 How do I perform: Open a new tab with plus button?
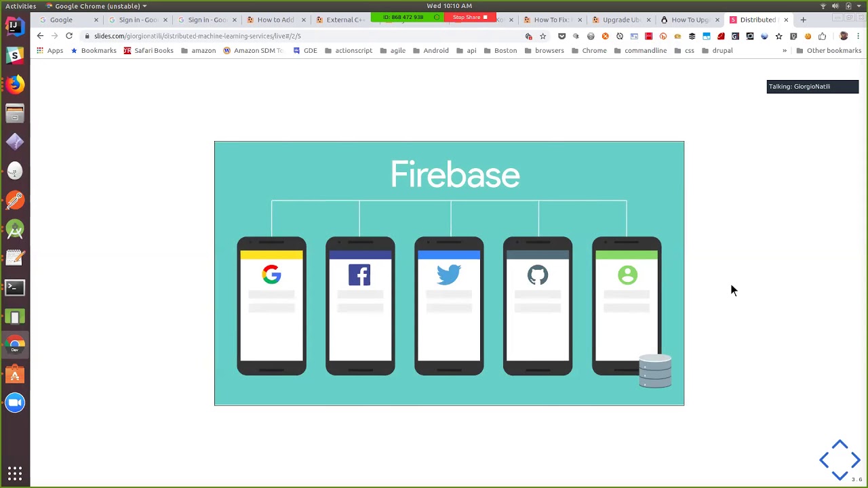click(803, 20)
